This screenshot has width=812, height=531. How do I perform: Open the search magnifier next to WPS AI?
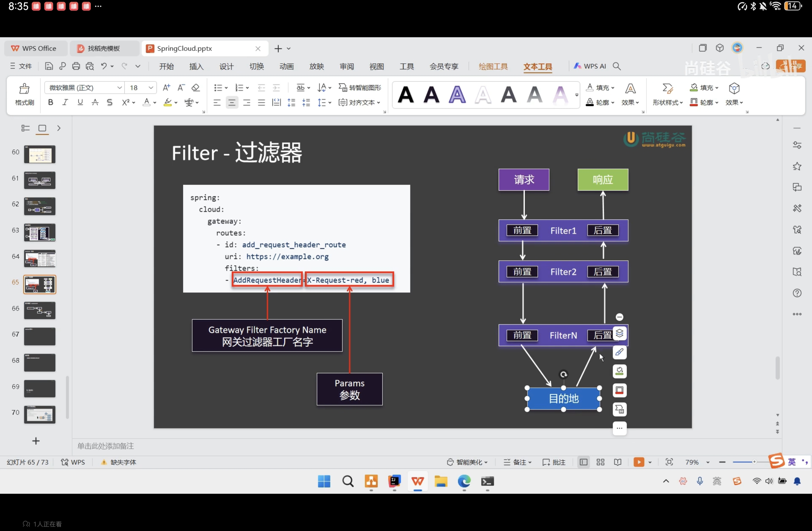(x=616, y=66)
